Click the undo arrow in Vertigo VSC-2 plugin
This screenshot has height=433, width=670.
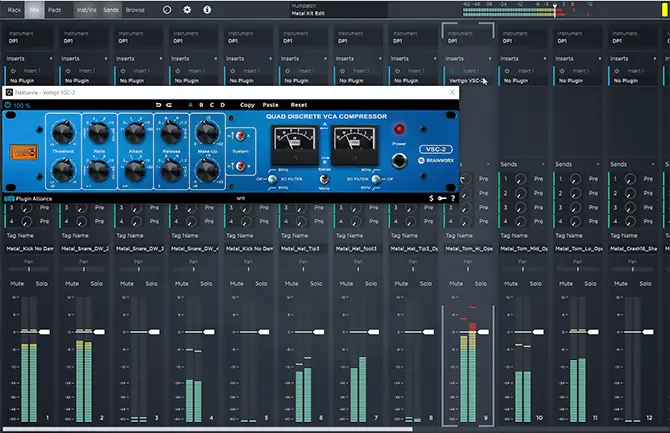pyautogui.click(x=159, y=105)
